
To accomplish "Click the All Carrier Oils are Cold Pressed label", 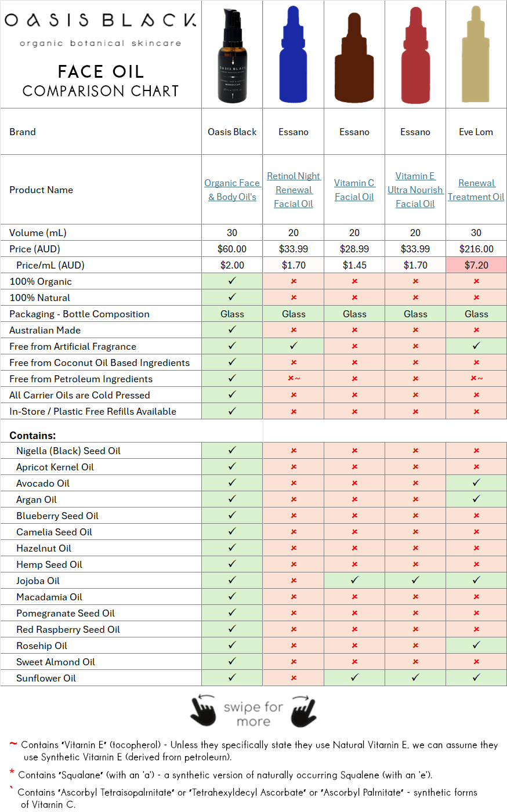I will point(79,395).
